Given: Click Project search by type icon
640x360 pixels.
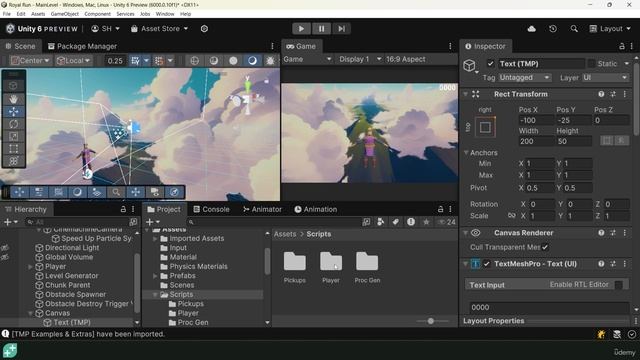Looking at the screenshot, I should 380,222.
